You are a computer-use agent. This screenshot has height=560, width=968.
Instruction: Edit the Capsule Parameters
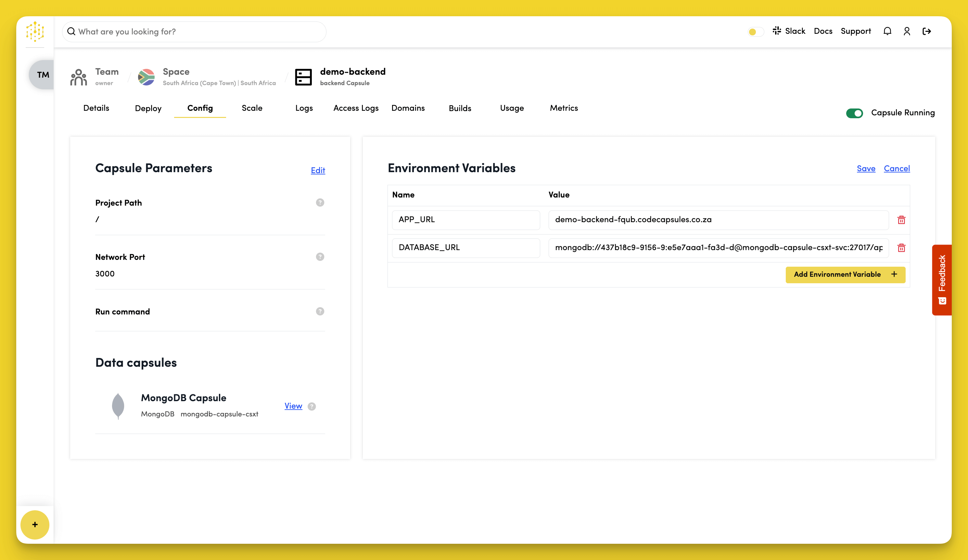coord(318,170)
